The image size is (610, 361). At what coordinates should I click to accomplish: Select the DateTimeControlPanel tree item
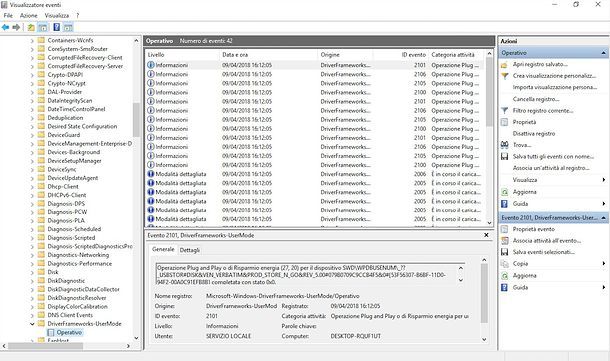tap(76, 109)
